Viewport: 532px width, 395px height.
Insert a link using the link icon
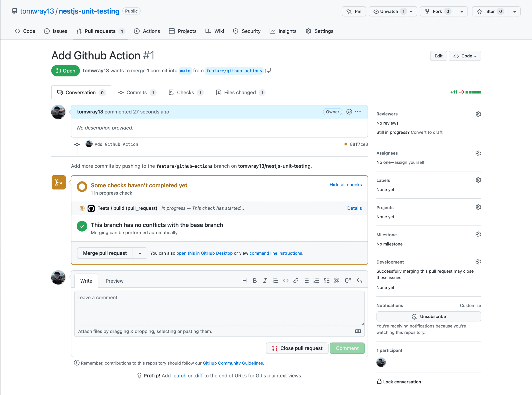296,281
